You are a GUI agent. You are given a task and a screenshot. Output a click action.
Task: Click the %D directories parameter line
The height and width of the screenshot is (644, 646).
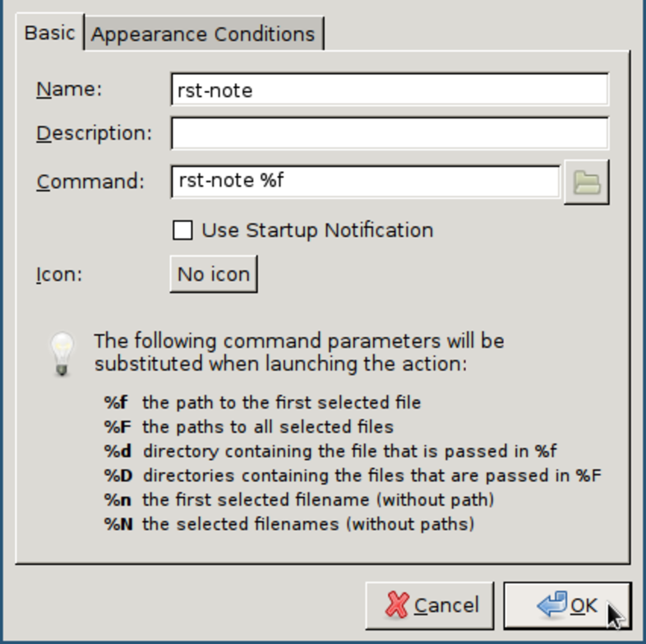point(353,475)
